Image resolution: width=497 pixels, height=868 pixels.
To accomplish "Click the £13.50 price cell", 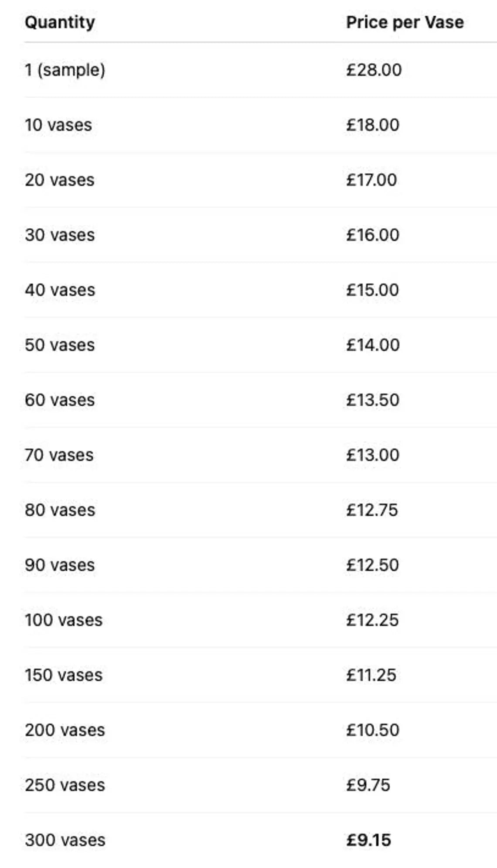I will pos(373,400).
